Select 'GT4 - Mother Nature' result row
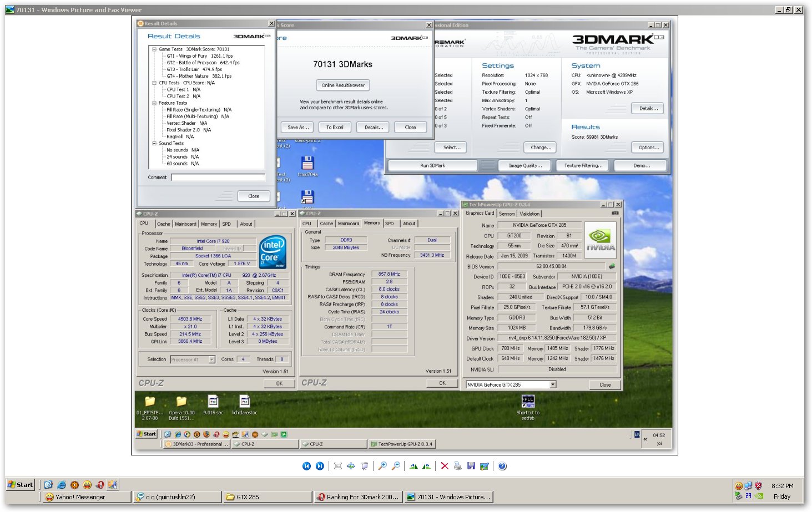 (199, 76)
